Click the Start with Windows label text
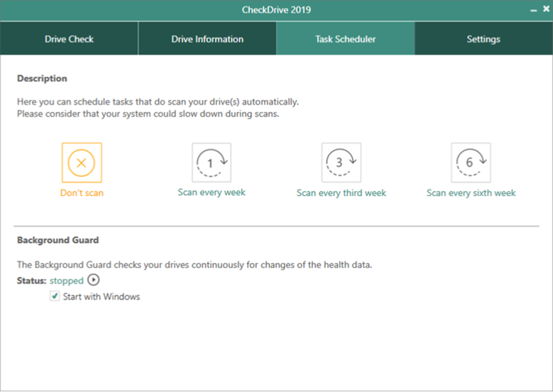The width and height of the screenshot is (553, 392). pos(101,297)
